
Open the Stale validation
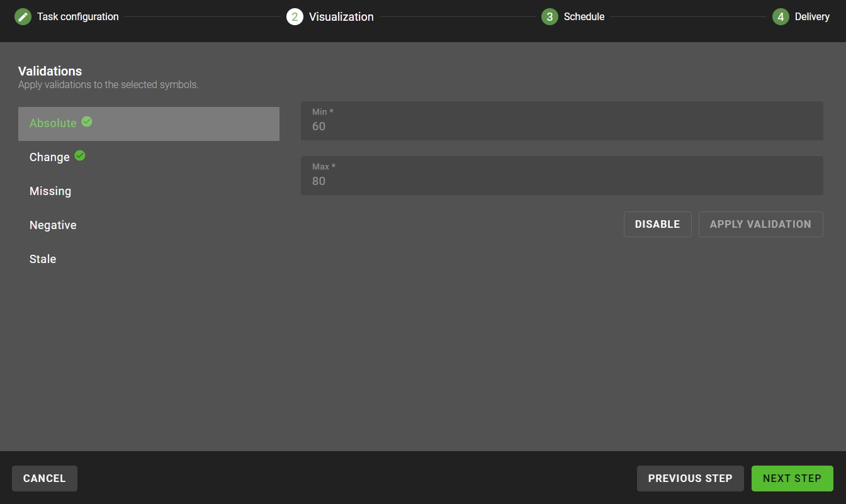pos(149,259)
